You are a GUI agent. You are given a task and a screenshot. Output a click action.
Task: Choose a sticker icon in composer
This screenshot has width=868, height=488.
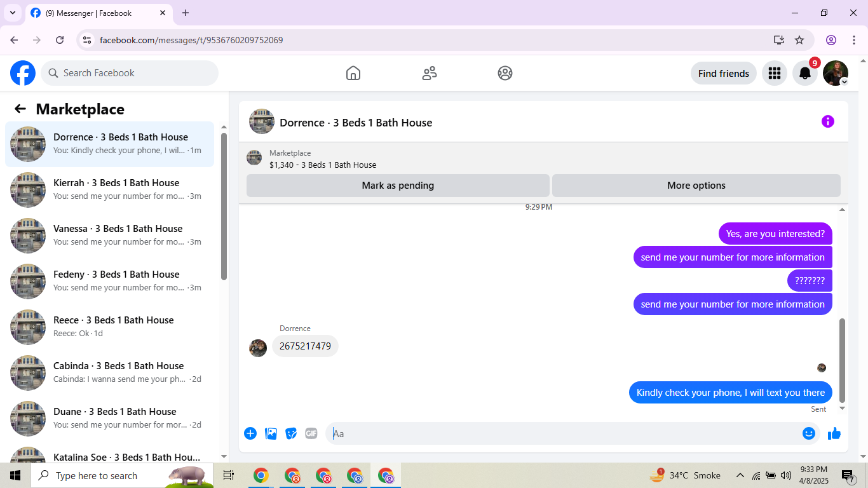[x=291, y=433]
